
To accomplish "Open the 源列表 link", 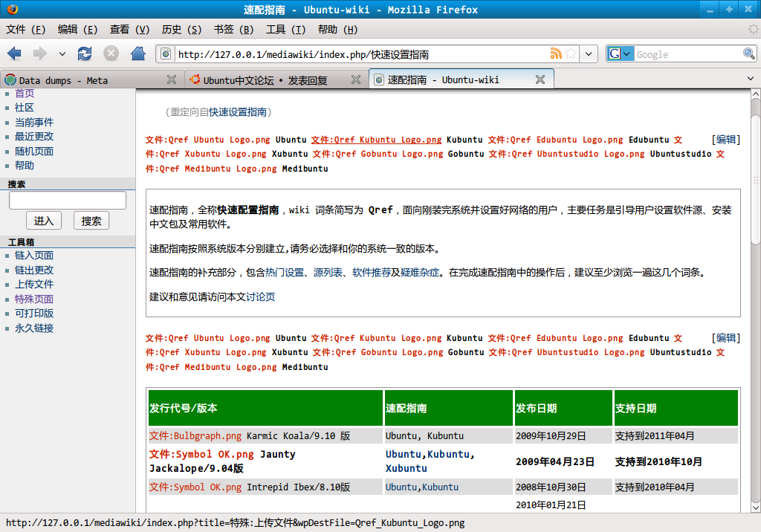I will pos(328,272).
